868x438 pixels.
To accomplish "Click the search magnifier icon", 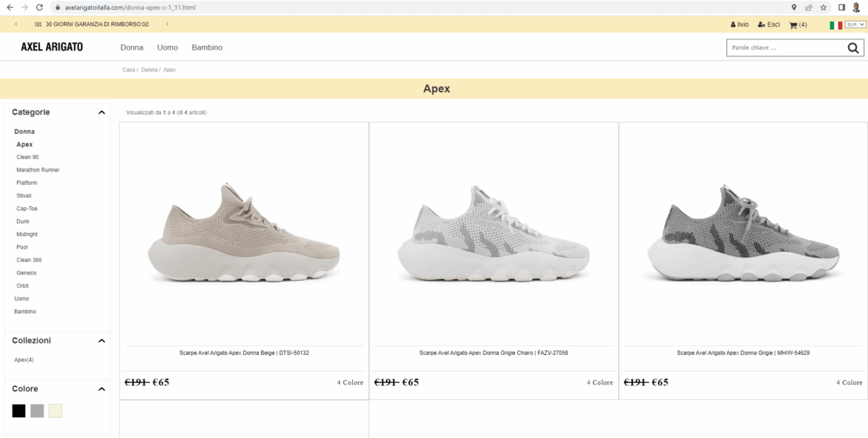I will [x=853, y=48].
